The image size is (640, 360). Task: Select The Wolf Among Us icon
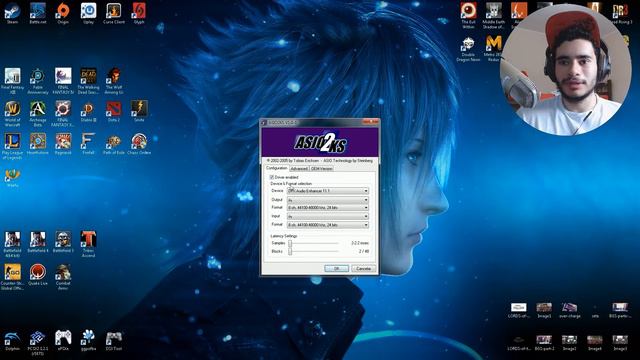point(113,81)
